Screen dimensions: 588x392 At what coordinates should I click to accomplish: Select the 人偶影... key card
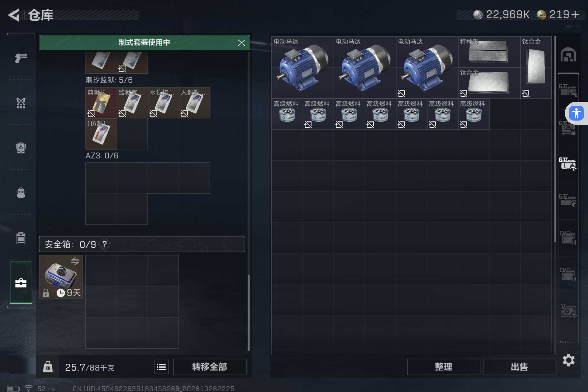[x=195, y=102]
